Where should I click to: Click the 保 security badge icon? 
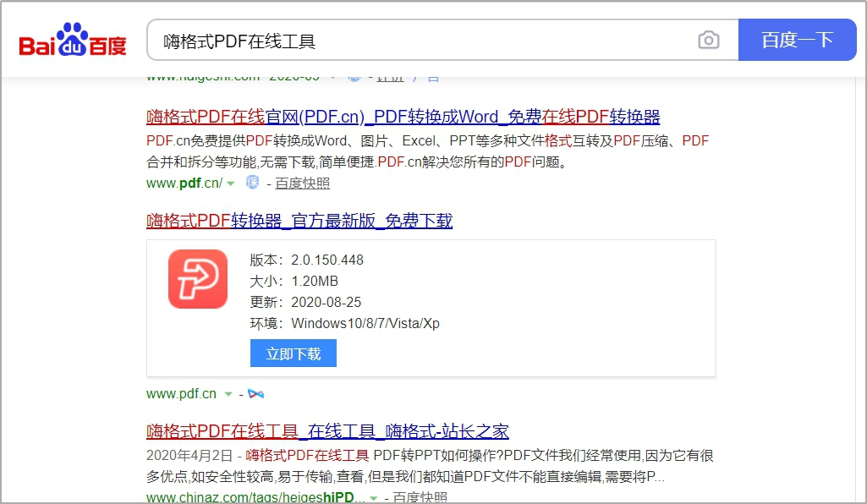[252, 183]
